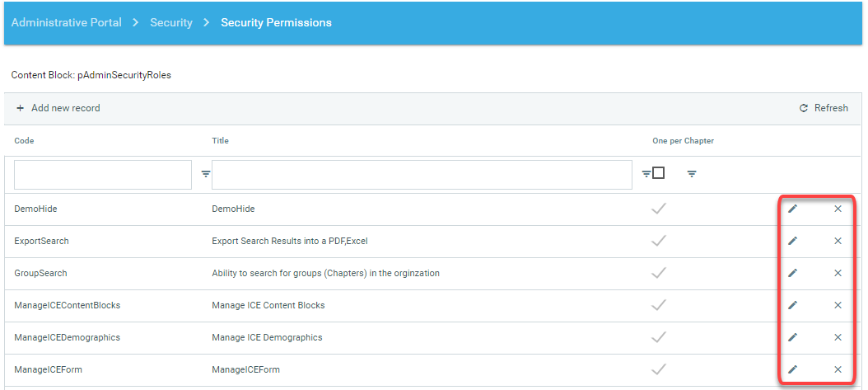The width and height of the screenshot is (868, 390).
Task: Click the edit pencil for ExportSearch row
Action: (x=792, y=241)
